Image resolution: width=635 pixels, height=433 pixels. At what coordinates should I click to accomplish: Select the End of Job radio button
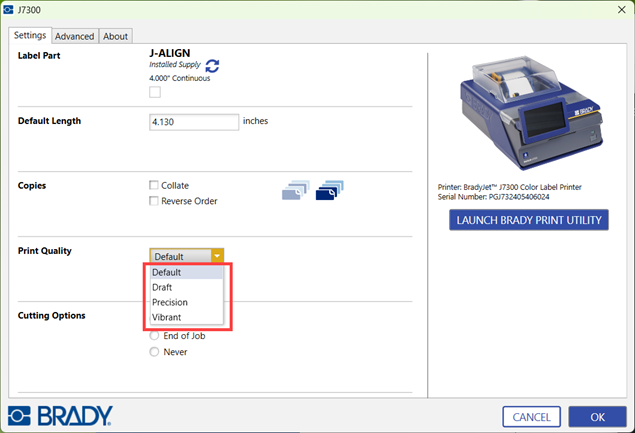154,336
